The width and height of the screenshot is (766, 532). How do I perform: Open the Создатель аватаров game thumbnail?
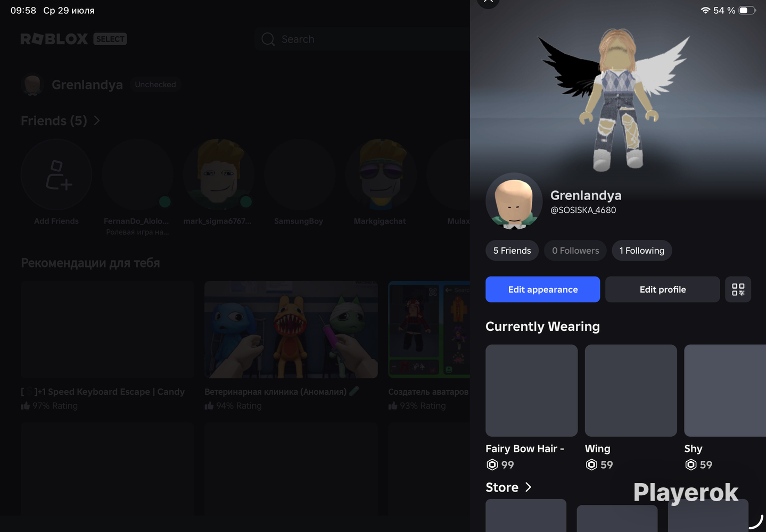coord(429,330)
